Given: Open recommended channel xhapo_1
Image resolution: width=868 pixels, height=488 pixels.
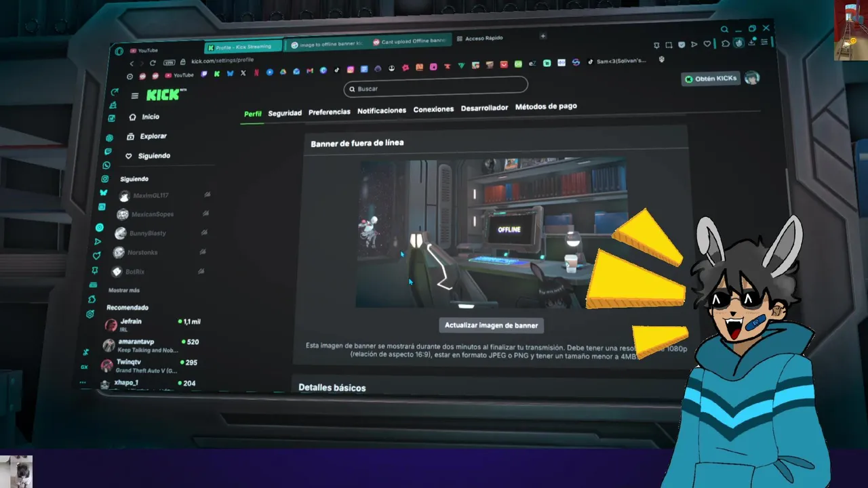Looking at the screenshot, I should pyautogui.click(x=147, y=384).
